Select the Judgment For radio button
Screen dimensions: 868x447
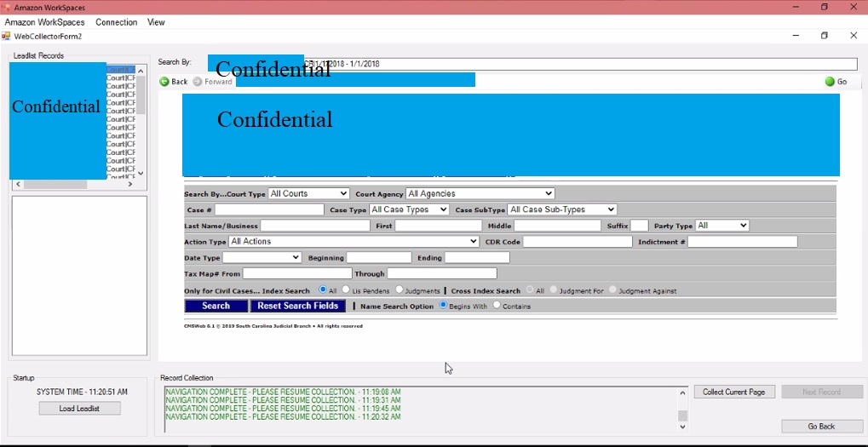coord(553,289)
